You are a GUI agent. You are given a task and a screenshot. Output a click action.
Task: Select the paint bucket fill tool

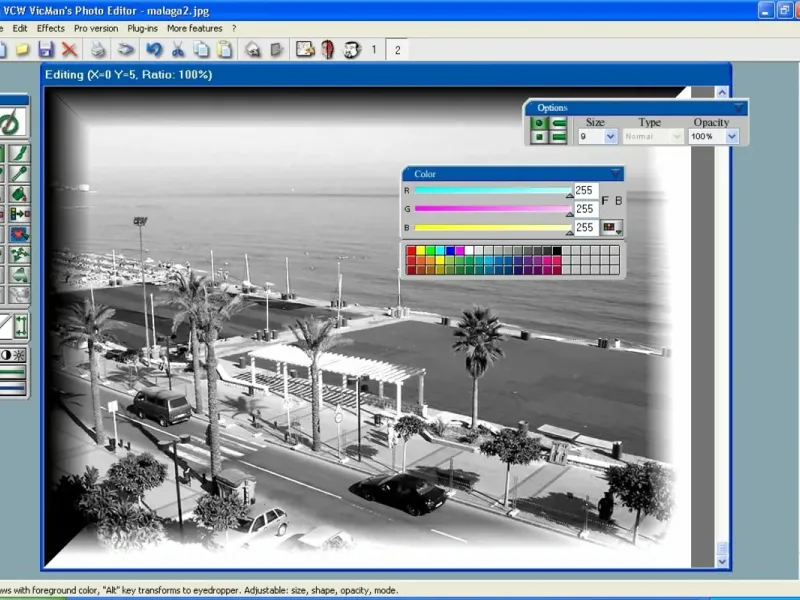[x=19, y=193]
